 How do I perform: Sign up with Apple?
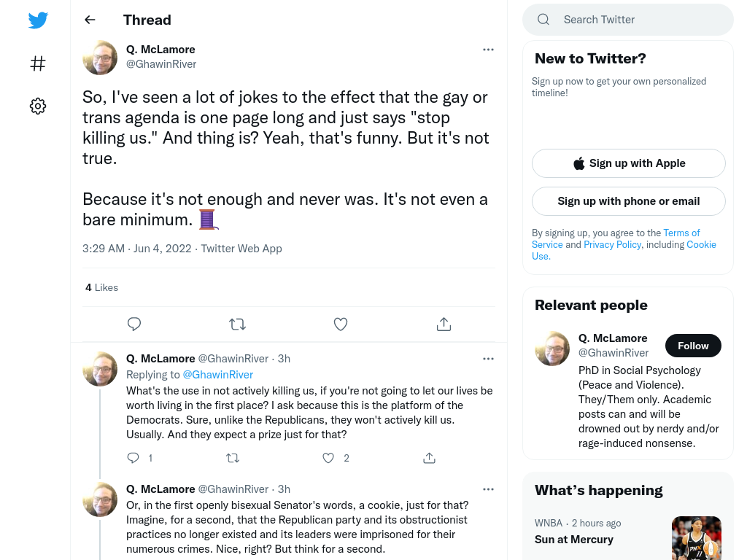[x=628, y=163]
